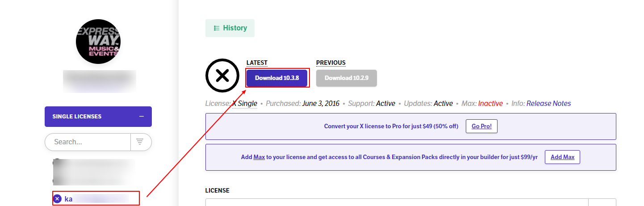The width and height of the screenshot is (644, 206).
Task: Click the red Inactive Max status
Action: pos(490,104)
